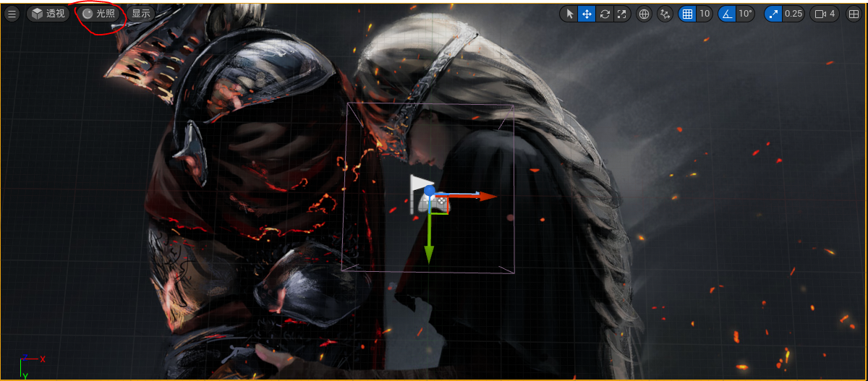Open the 透视 perspective view menu
The width and height of the screenshot is (868, 381).
[x=48, y=14]
